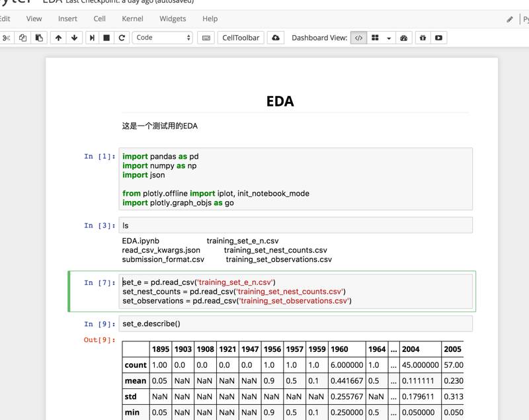Screen dimensions: 529x420
Task: Open the Edit menu
Action: click(5, 19)
